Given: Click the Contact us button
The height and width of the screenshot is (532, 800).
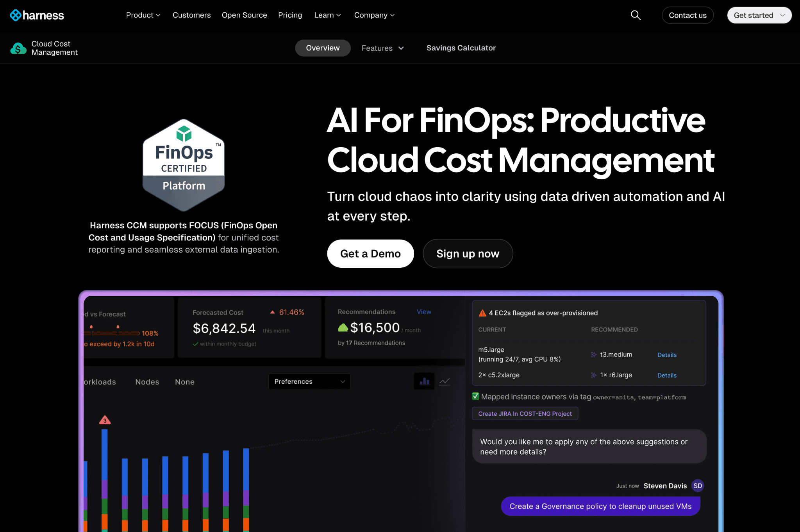Looking at the screenshot, I should tap(687, 15).
